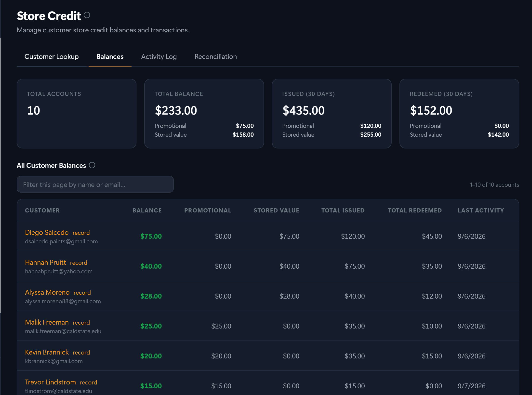The image size is (532, 395).
Task: Click the info icon beside All Customer Balances
Action: click(x=92, y=165)
